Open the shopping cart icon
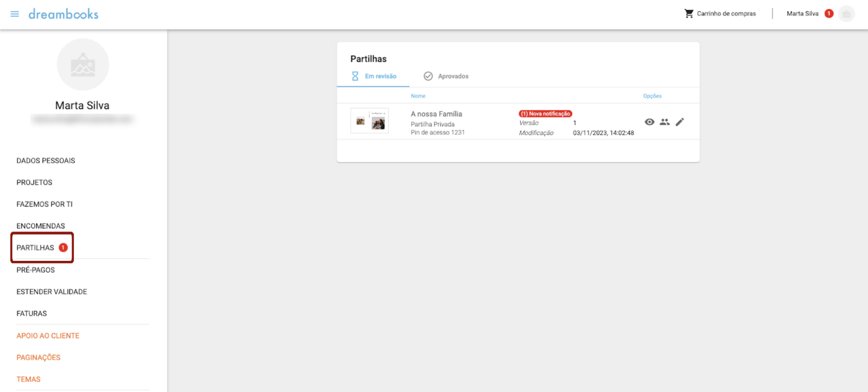 (x=689, y=14)
